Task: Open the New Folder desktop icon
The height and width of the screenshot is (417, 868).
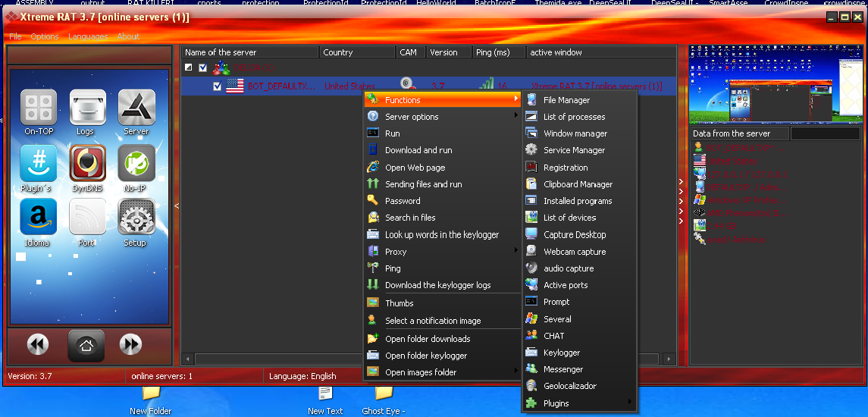Action: point(151,401)
